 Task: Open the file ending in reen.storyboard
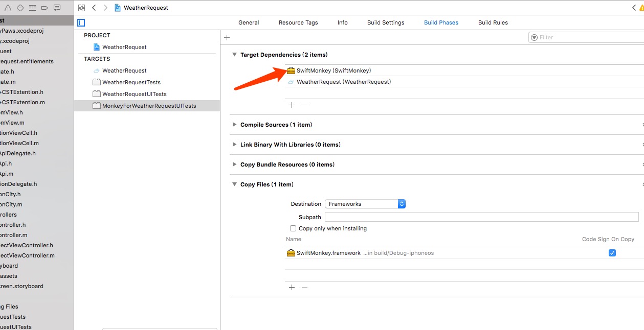(21, 286)
